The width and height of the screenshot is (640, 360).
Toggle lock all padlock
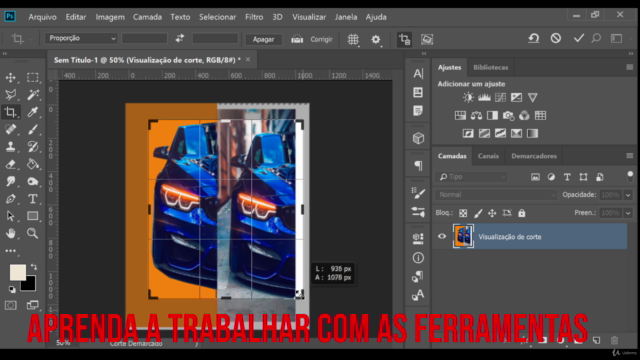[x=522, y=213]
